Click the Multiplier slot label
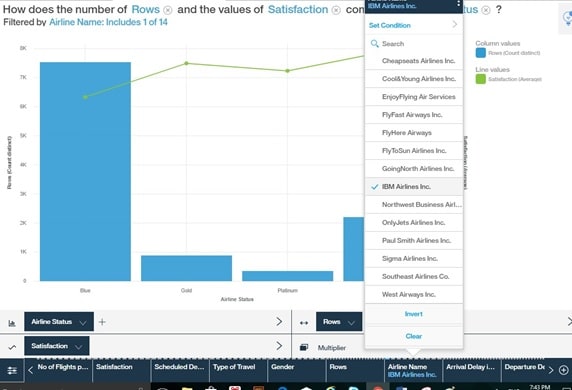 pos(332,348)
